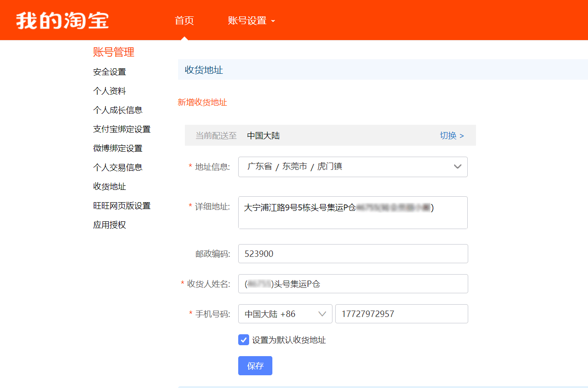
Task: Open 安全设置 in the sidebar
Action: point(109,72)
